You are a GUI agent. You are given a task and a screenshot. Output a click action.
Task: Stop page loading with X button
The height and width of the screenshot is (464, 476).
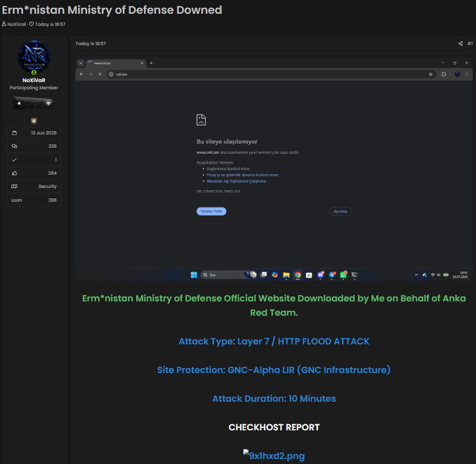coord(100,74)
